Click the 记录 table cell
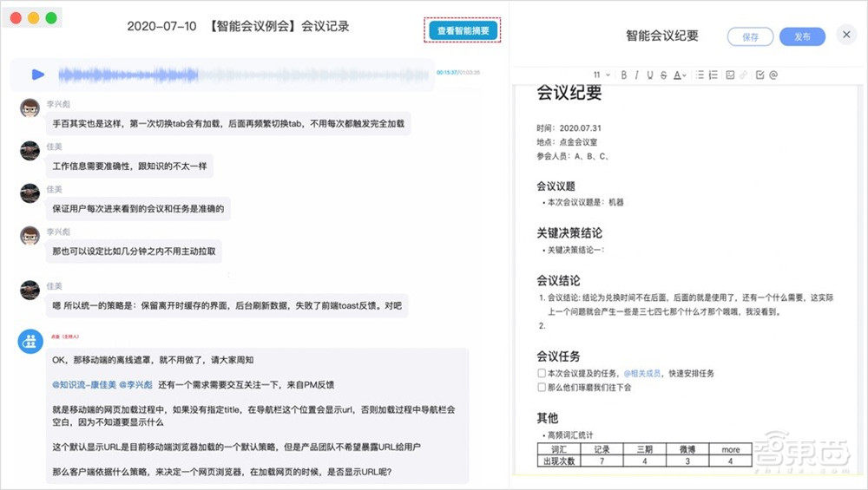Viewport: 868px width, 490px height. coord(602,449)
